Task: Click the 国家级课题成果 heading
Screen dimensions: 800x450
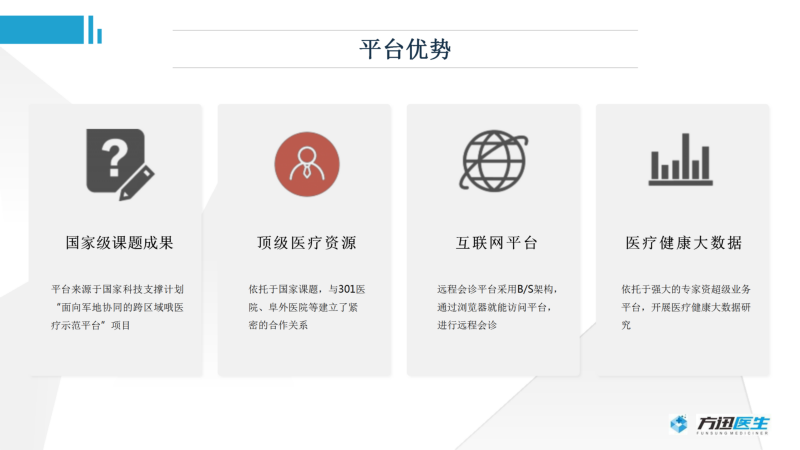Action: point(119,243)
